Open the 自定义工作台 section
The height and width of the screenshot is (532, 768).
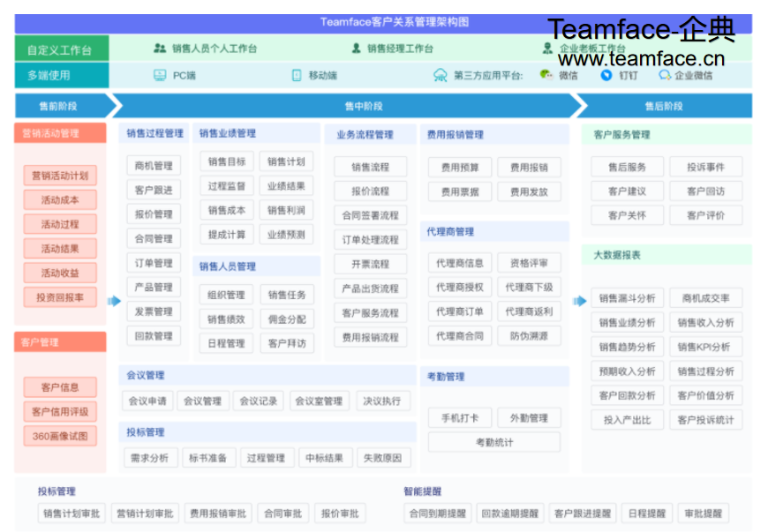coord(62,49)
